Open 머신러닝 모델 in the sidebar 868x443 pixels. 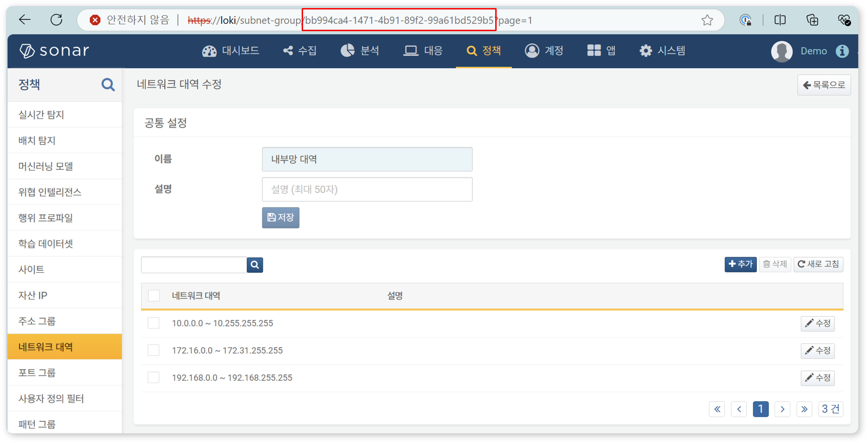click(64, 166)
